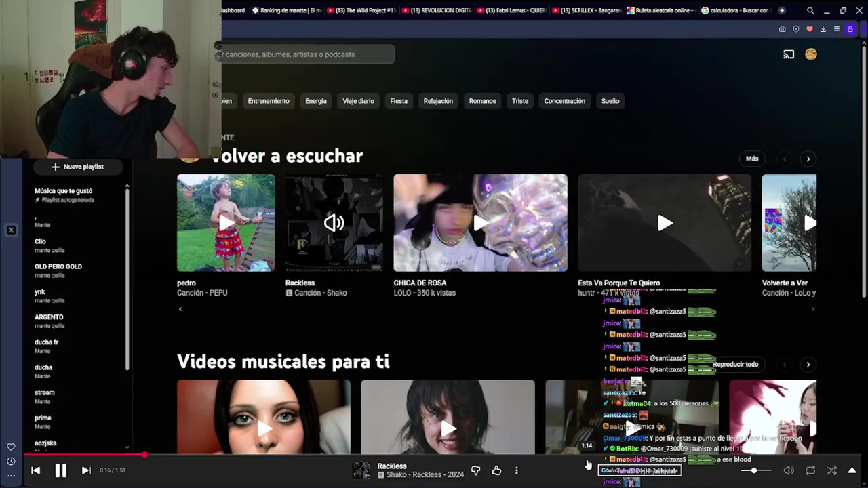This screenshot has width=868, height=488.
Task: Open the history clock icon in browser sidebar
Action: [x=11, y=462]
